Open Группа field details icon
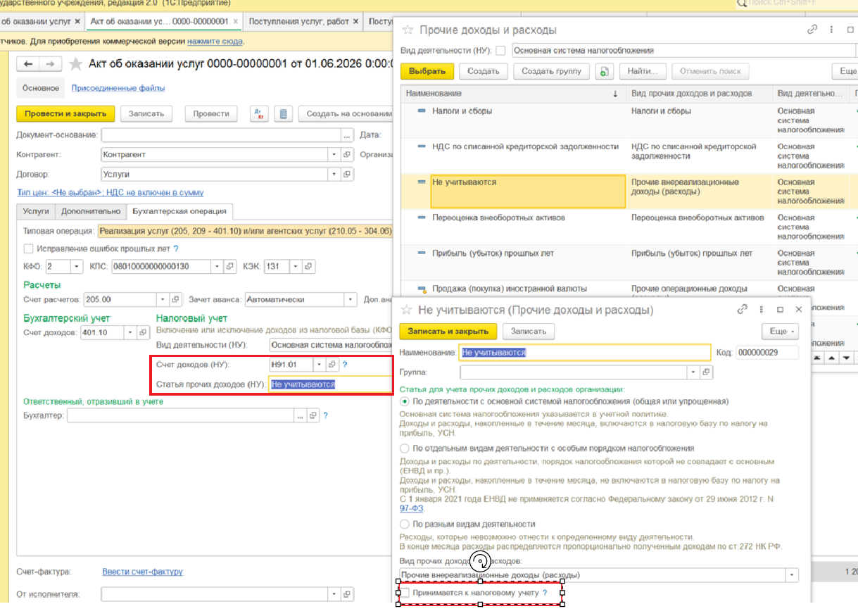The image size is (858, 616). pyautogui.click(x=707, y=372)
